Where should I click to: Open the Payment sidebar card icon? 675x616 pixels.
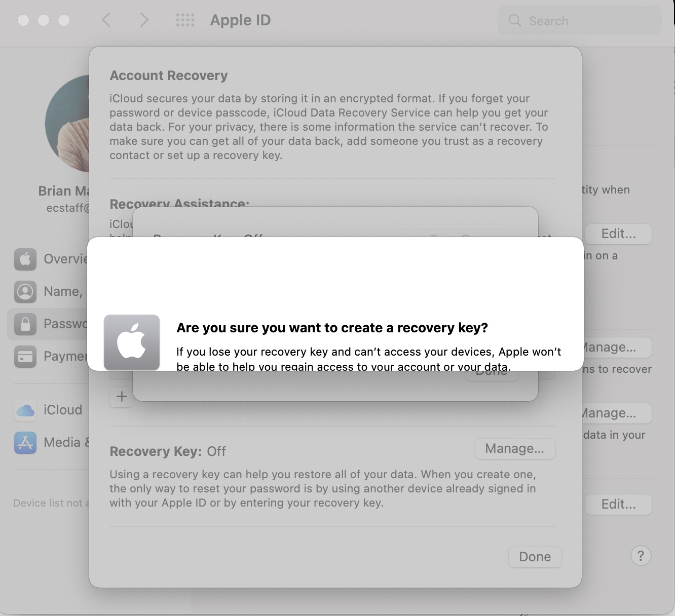pyautogui.click(x=25, y=357)
